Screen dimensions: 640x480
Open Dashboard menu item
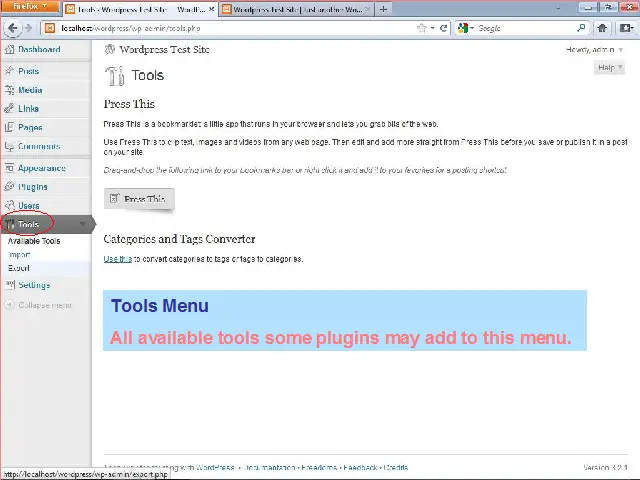click(x=39, y=49)
